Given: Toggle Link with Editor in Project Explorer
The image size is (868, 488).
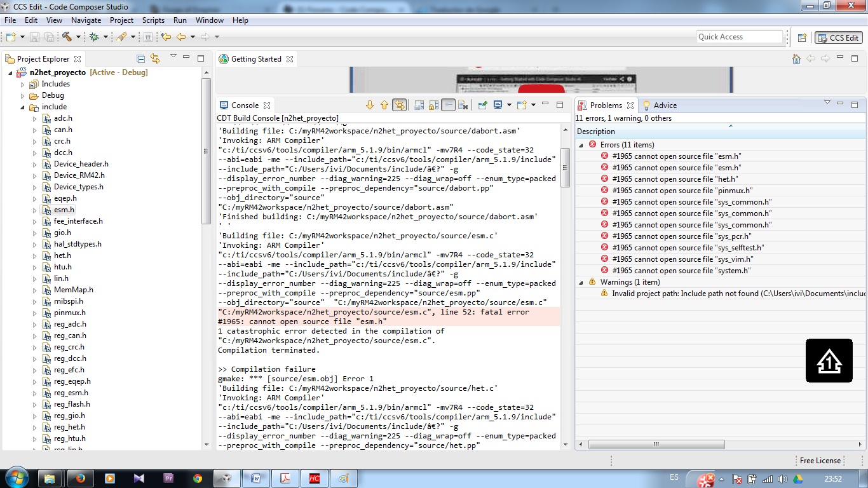Looking at the screenshot, I should pos(155,58).
